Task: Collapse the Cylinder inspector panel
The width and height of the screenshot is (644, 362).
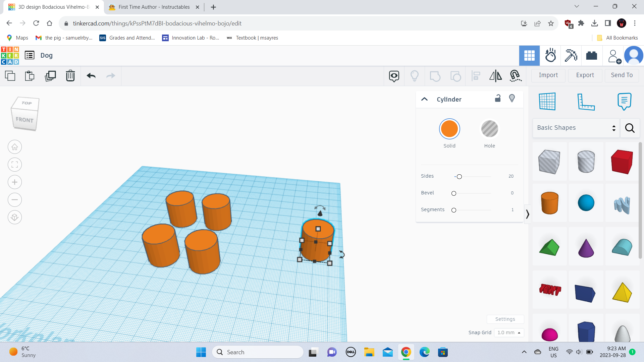Action: click(424, 99)
